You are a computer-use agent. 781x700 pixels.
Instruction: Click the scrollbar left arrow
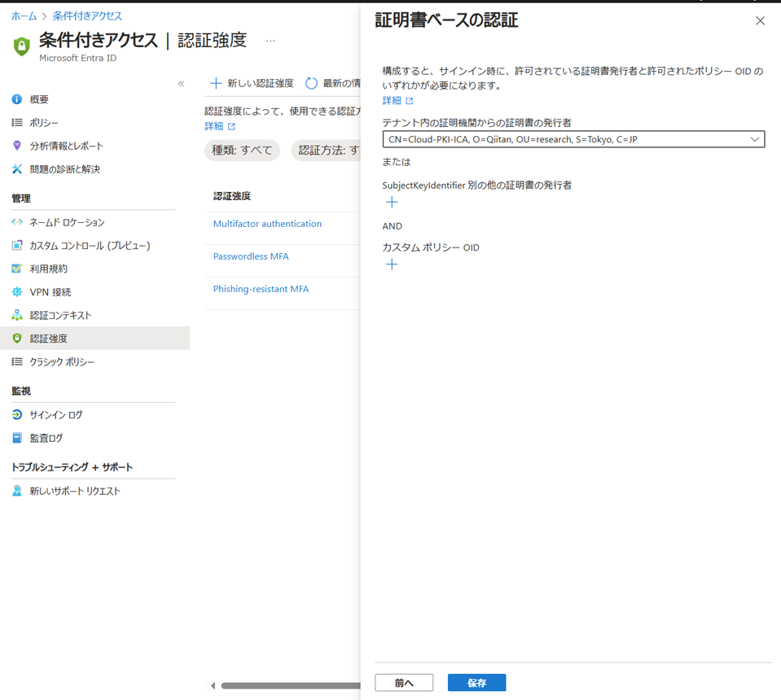coord(213,685)
